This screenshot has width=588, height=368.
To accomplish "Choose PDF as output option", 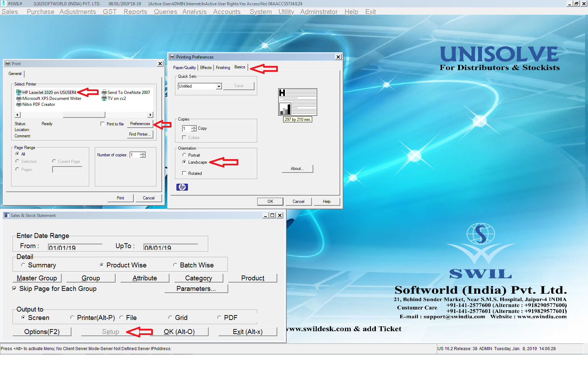I will (x=219, y=318).
